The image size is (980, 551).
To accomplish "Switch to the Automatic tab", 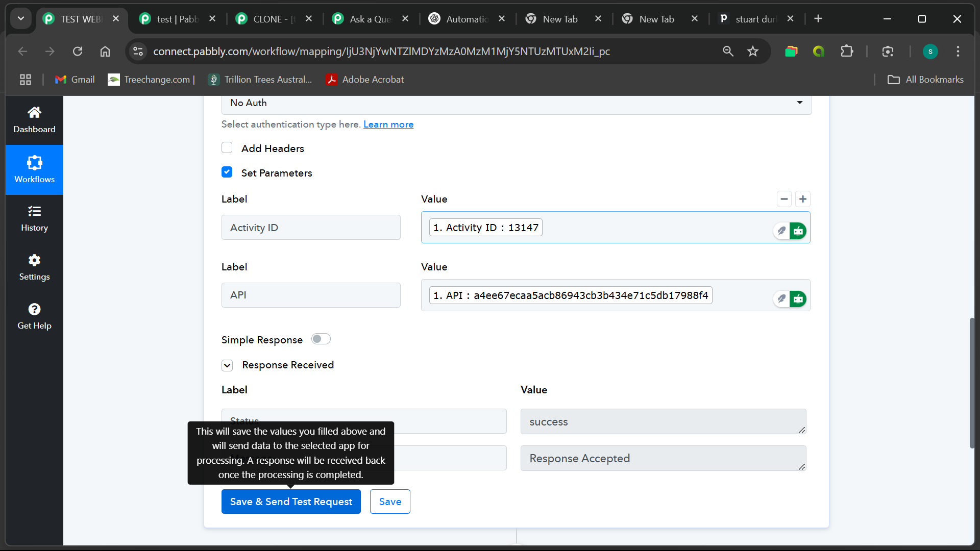I will (468, 19).
